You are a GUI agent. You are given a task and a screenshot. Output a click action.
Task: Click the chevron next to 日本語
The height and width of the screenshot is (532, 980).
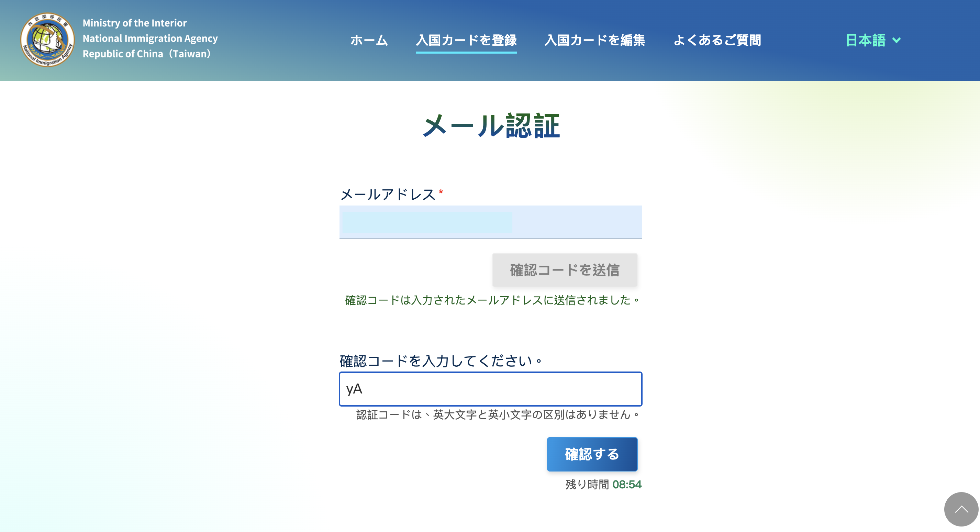[896, 40]
